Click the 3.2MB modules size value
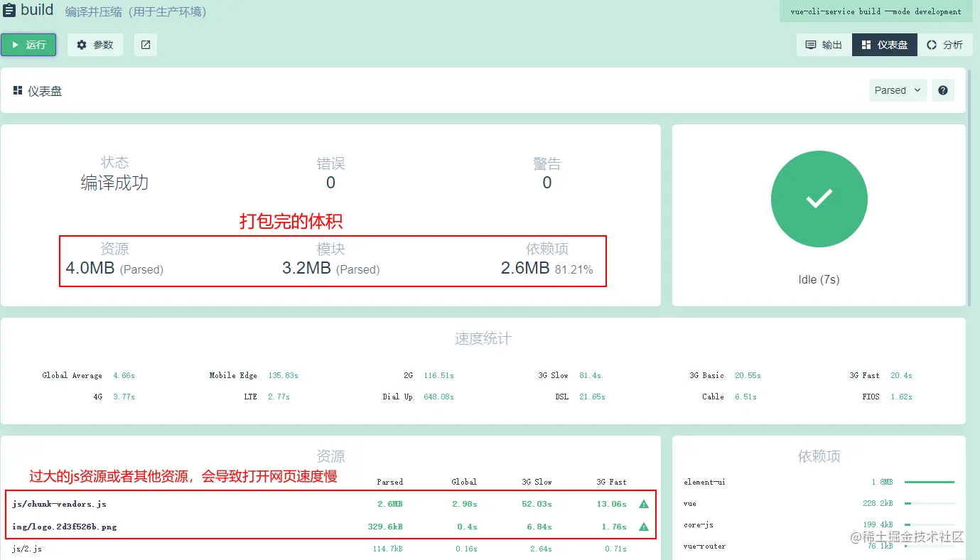The image size is (980, 560). 306,269
